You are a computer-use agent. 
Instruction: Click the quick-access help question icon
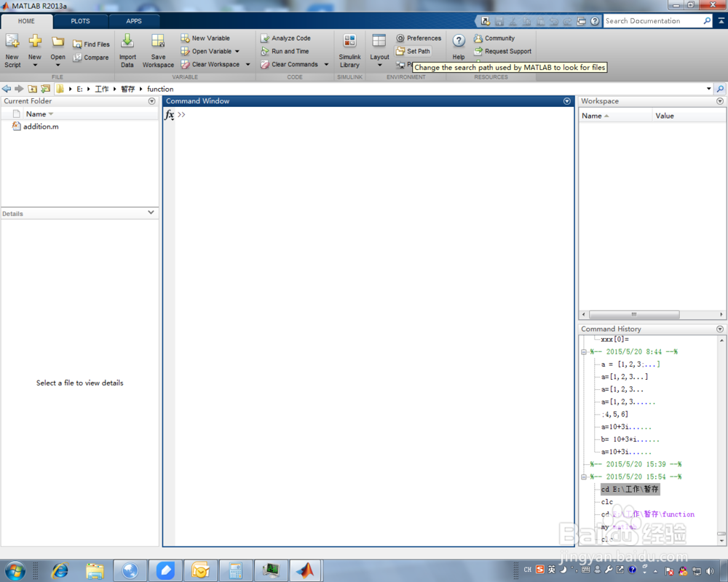[x=595, y=21]
